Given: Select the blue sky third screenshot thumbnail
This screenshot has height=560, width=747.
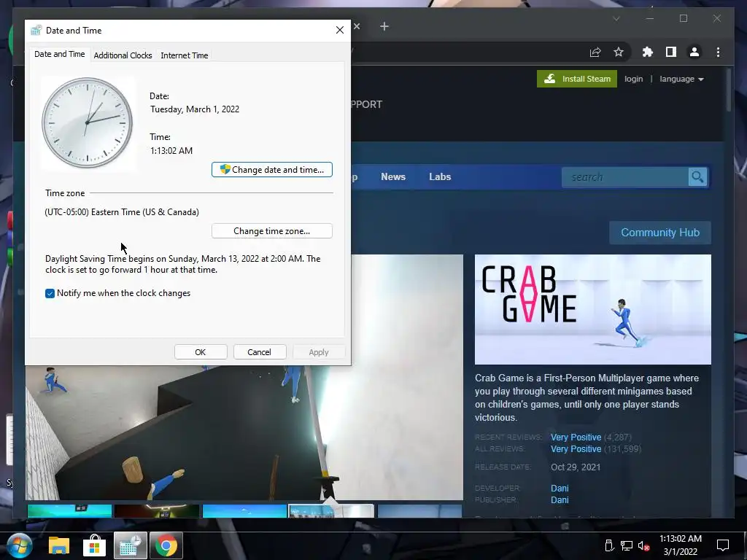Looking at the screenshot, I should coord(244,511).
